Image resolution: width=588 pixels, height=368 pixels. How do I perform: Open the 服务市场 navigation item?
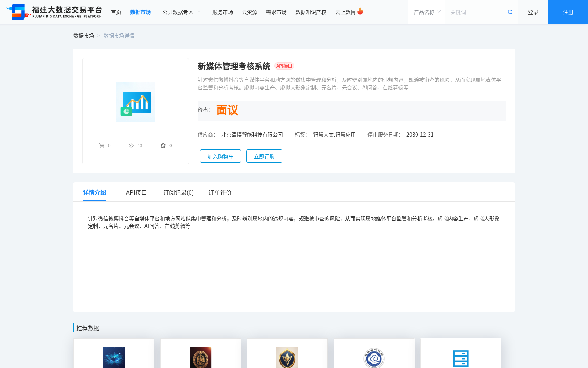point(222,12)
